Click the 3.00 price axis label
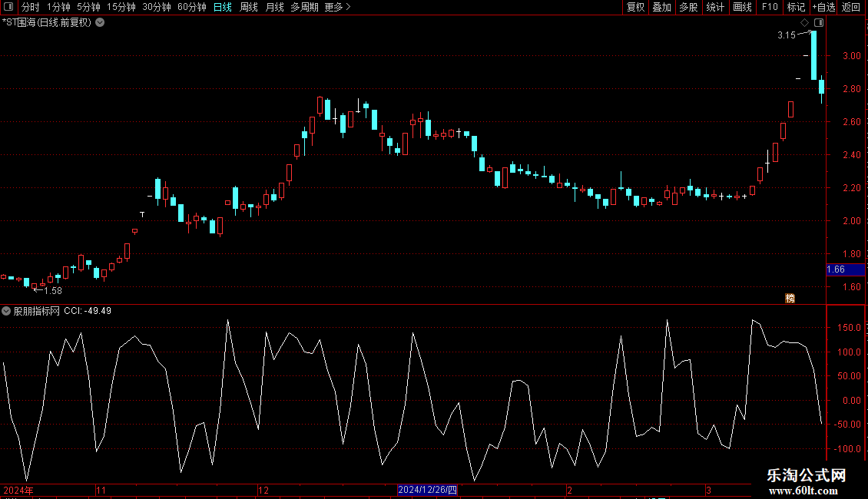The image size is (868, 499). [x=851, y=56]
